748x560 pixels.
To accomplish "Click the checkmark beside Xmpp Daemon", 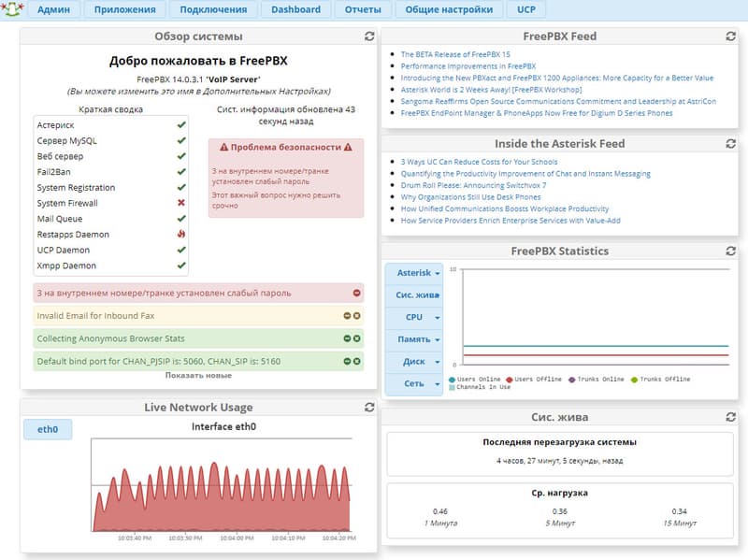I will [x=181, y=266].
